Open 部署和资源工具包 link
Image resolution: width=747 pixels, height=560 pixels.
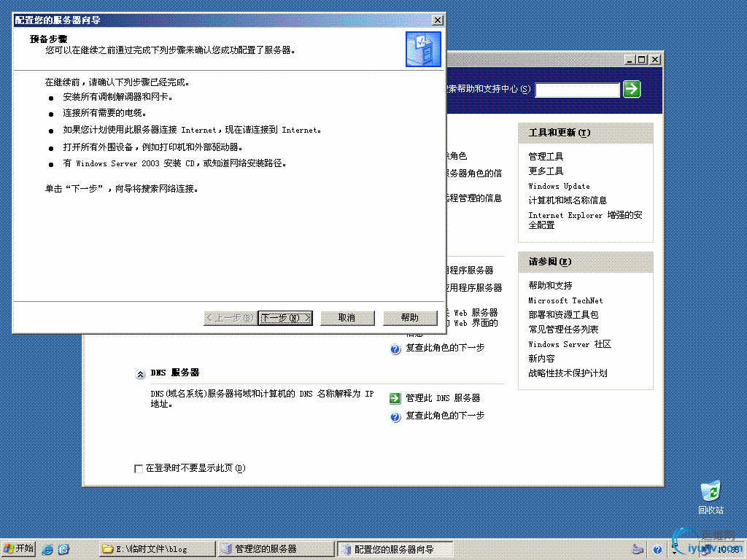tap(564, 315)
